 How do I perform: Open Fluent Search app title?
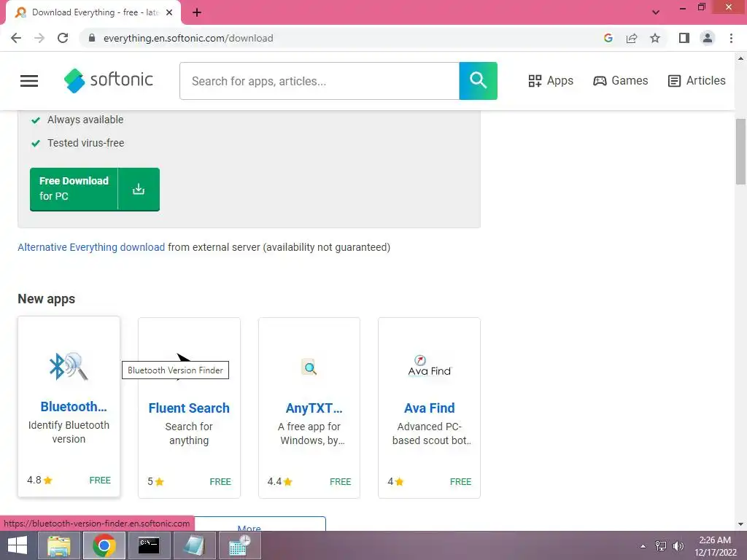[189, 408]
